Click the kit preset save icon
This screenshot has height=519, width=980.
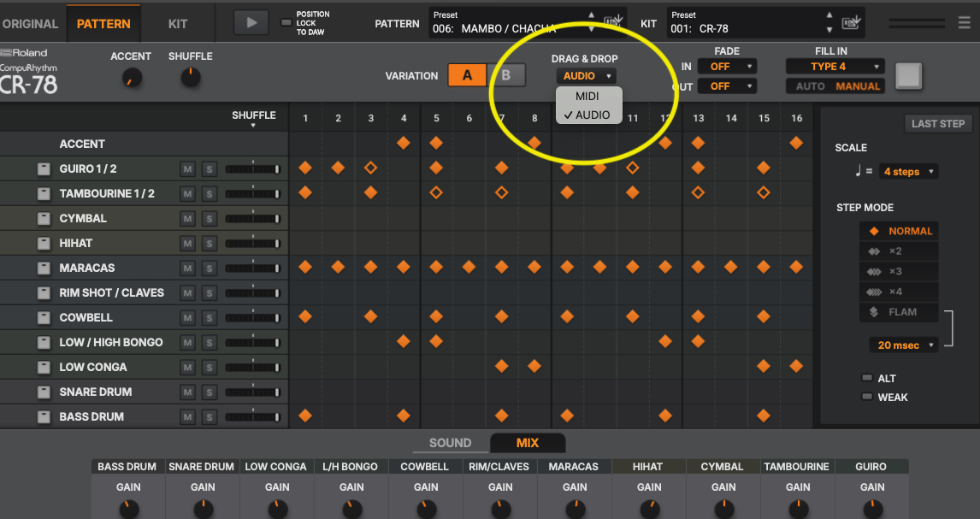click(850, 23)
